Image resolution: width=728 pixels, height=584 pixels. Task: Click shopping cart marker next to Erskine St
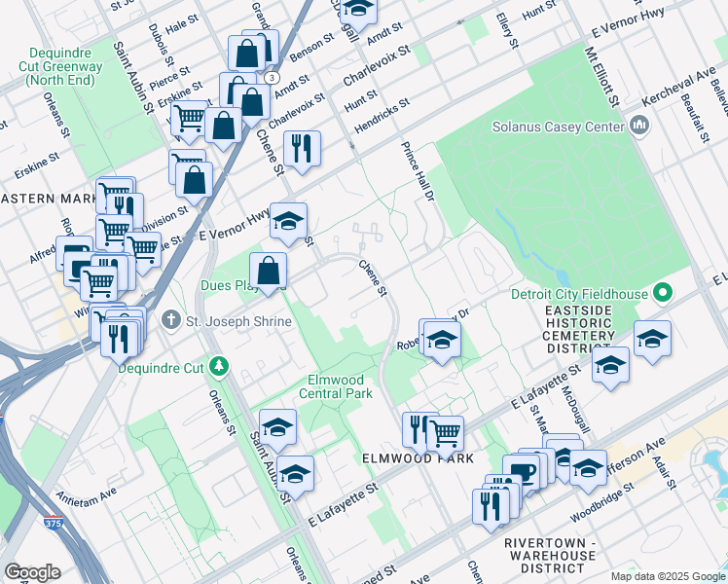(x=189, y=120)
